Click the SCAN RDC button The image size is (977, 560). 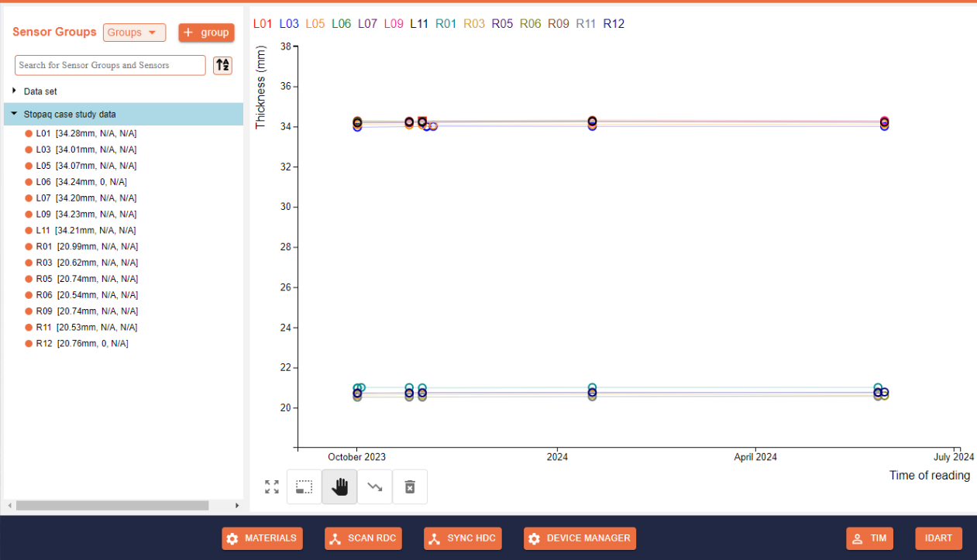(x=363, y=538)
